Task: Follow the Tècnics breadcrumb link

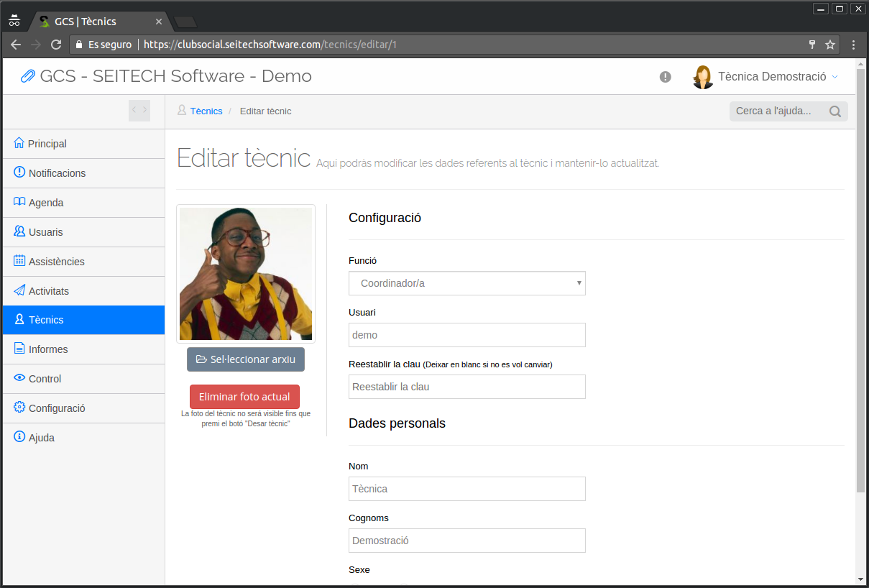Action: click(x=206, y=111)
